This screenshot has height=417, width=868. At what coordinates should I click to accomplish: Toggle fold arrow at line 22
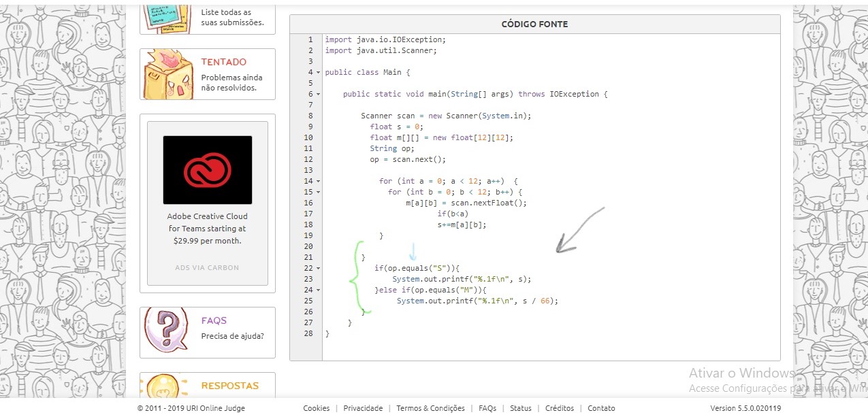319,268
